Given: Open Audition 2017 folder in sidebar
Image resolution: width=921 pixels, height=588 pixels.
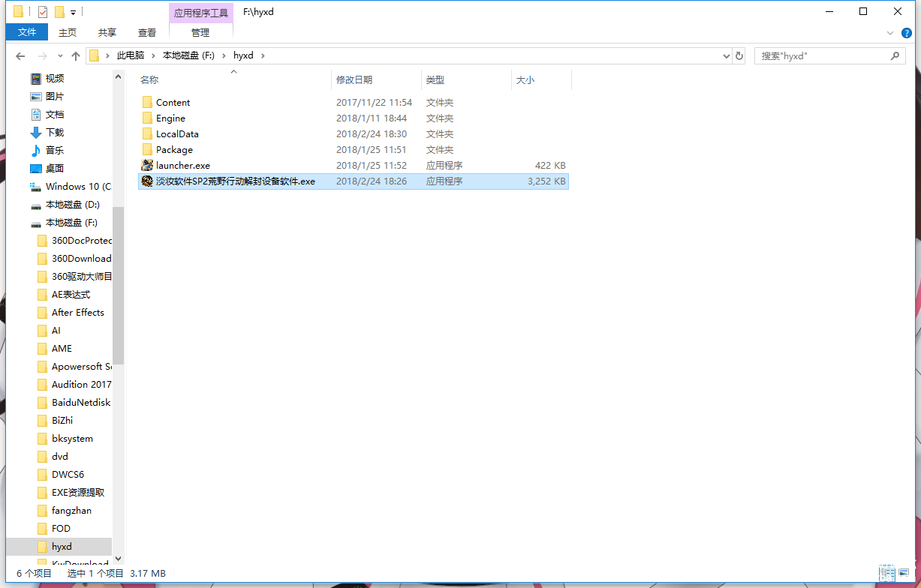Looking at the screenshot, I should pos(81,385).
